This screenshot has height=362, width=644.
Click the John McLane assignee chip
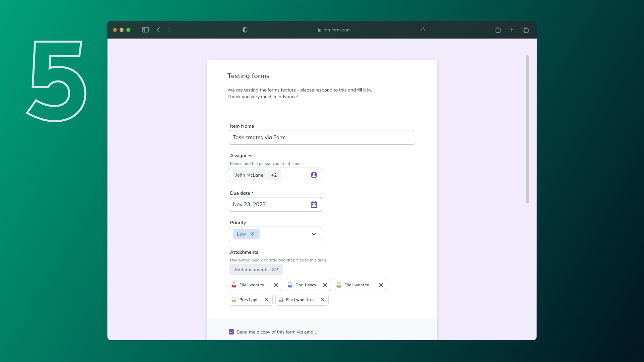click(x=249, y=175)
